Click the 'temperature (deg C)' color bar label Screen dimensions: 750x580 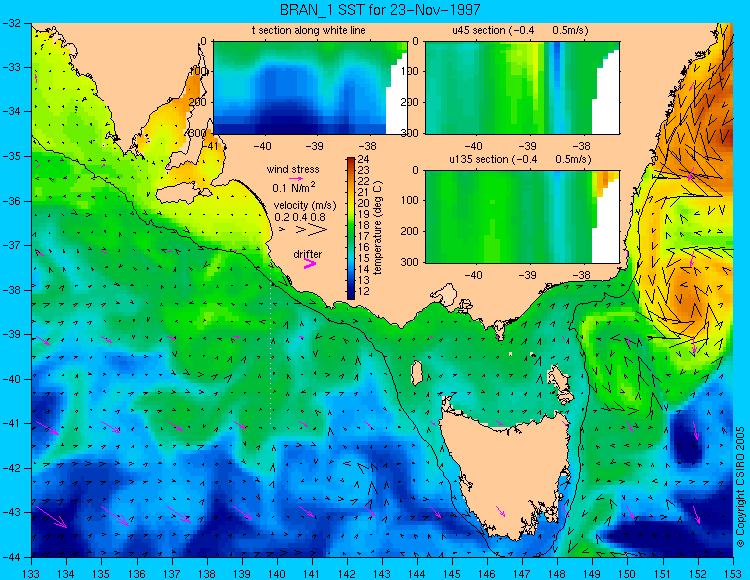(x=378, y=228)
